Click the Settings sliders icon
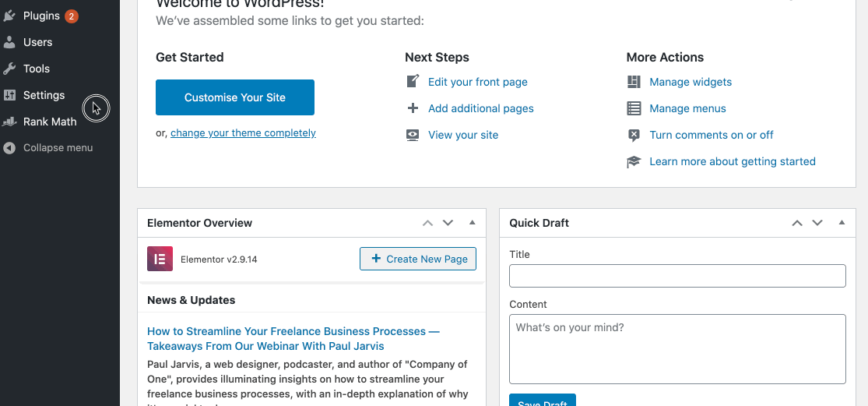Image resolution: width=868 pixels, height=406 pixels. [9, 95]
